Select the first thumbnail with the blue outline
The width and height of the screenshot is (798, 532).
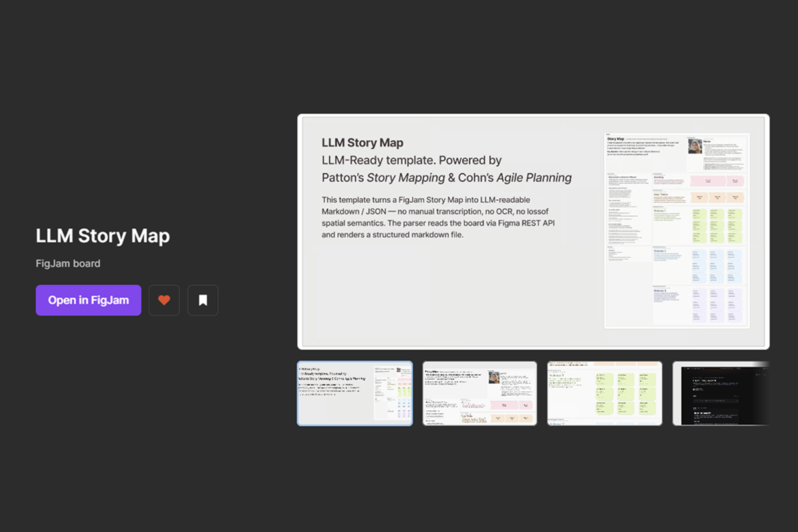(x=355, y=393)
